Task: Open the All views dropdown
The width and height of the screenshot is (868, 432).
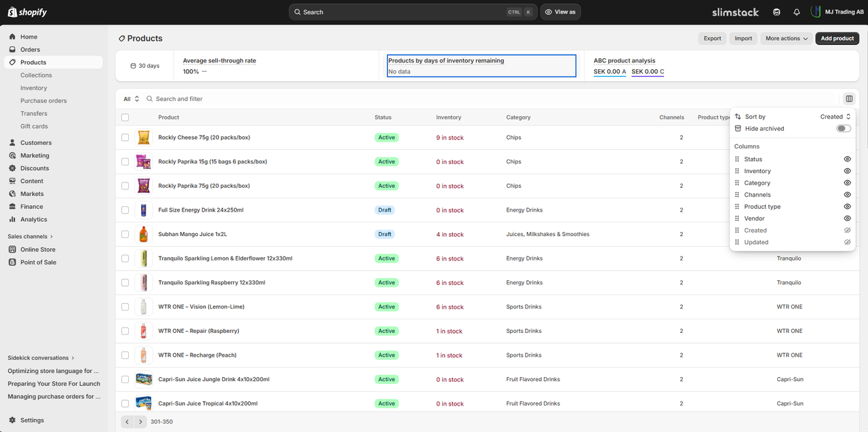Action: (x=131, y=99)
